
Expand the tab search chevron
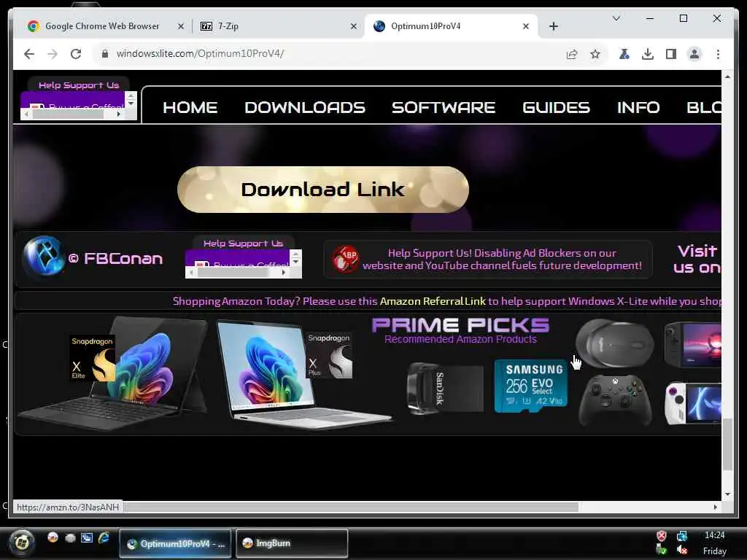pos(616,18)
